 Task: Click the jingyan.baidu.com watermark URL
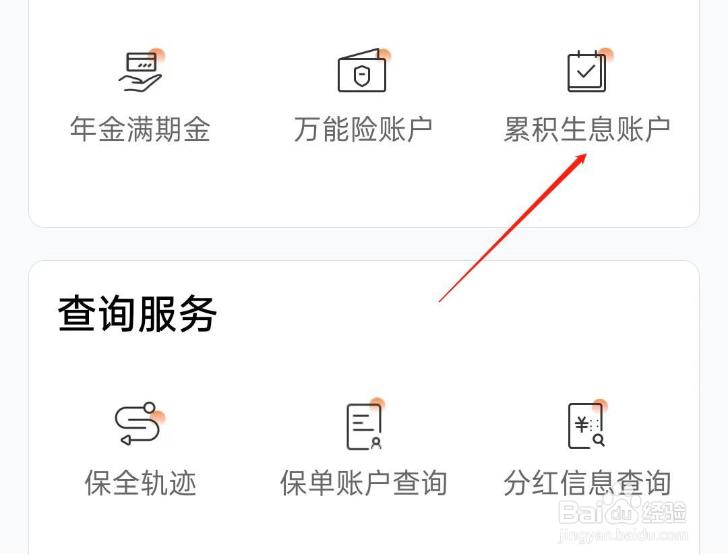pos(623,535)
